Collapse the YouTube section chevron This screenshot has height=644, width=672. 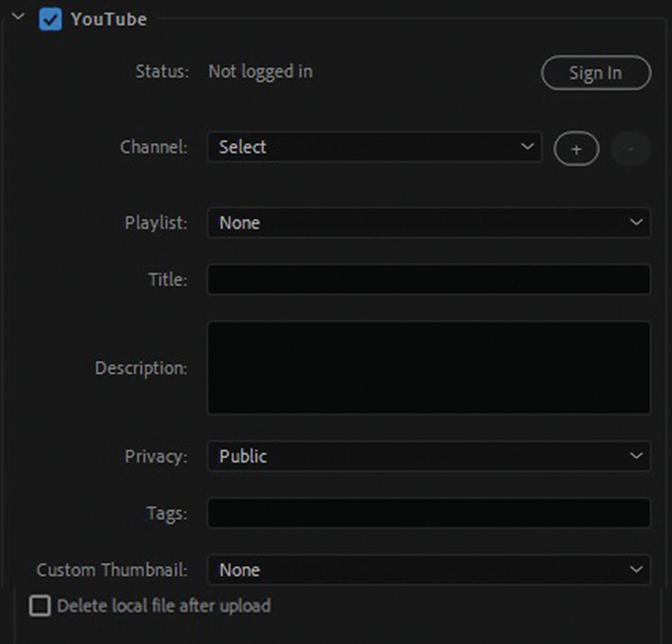click(x=18, y=17)
